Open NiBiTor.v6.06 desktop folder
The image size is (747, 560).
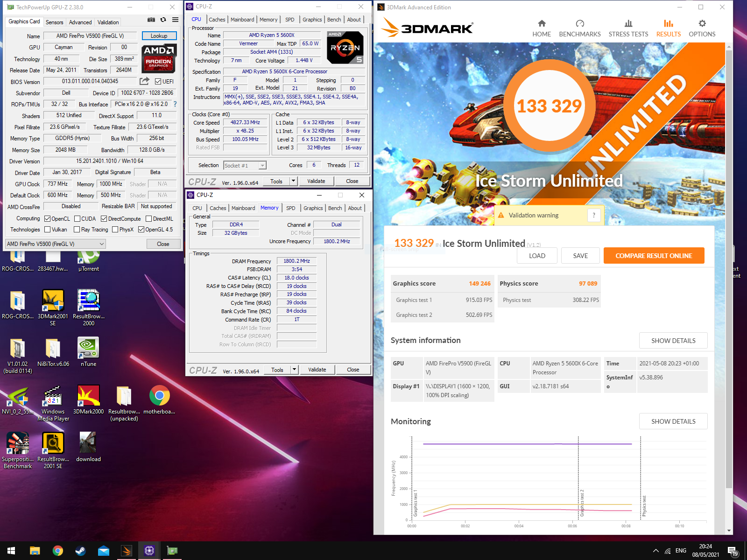[x=53, y=353]
